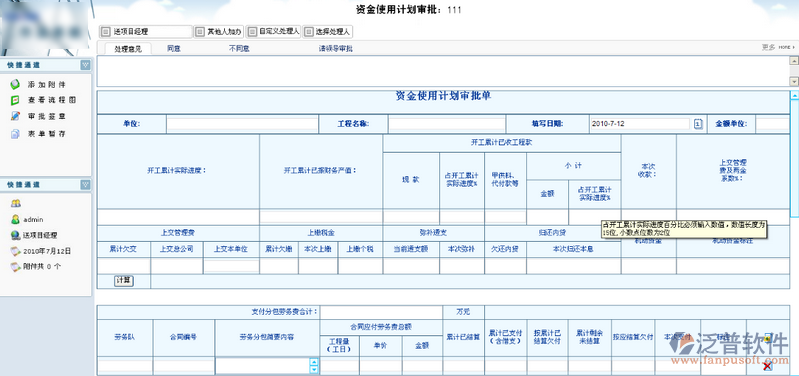Screen dimensions: 799x376
Task: Collapse the upper 快捷通道 panel
Action: (85, 65)
